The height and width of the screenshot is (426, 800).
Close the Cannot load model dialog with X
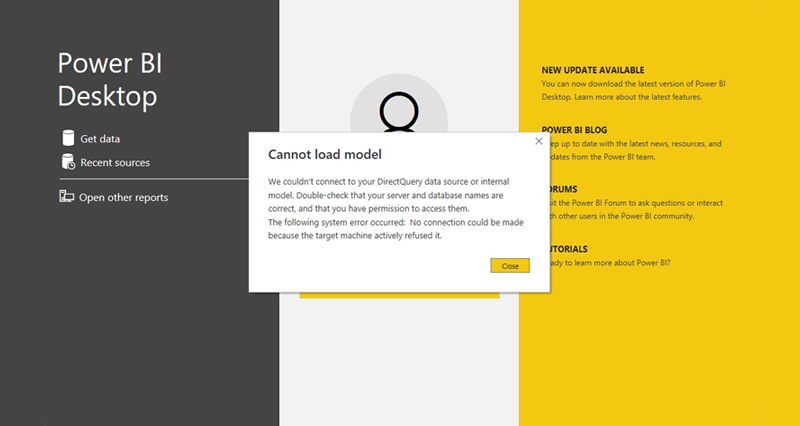[x=539, y=141]
